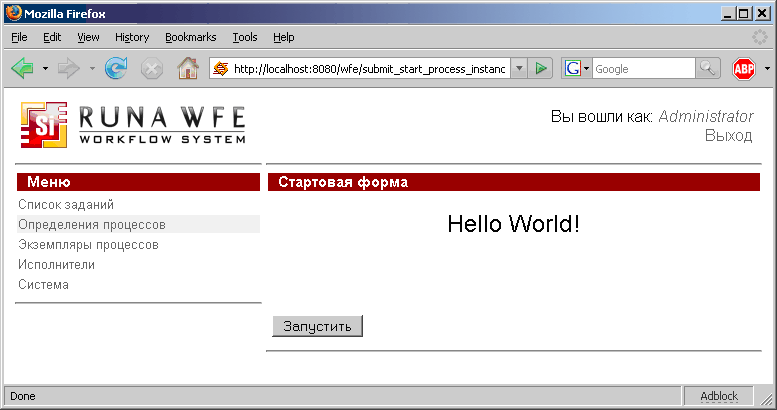Screen dimensions: 777x410
Task: Open the back history dropdown arrow
Action: 45,68
